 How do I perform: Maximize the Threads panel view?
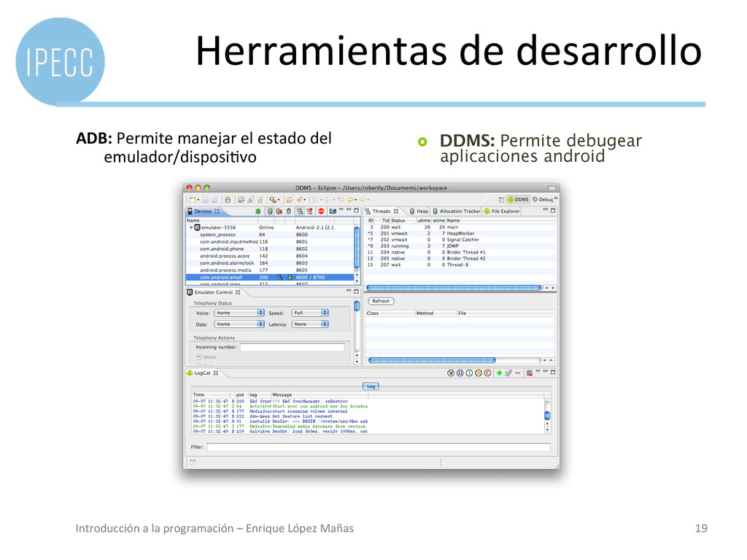click(x=553, y=211)
